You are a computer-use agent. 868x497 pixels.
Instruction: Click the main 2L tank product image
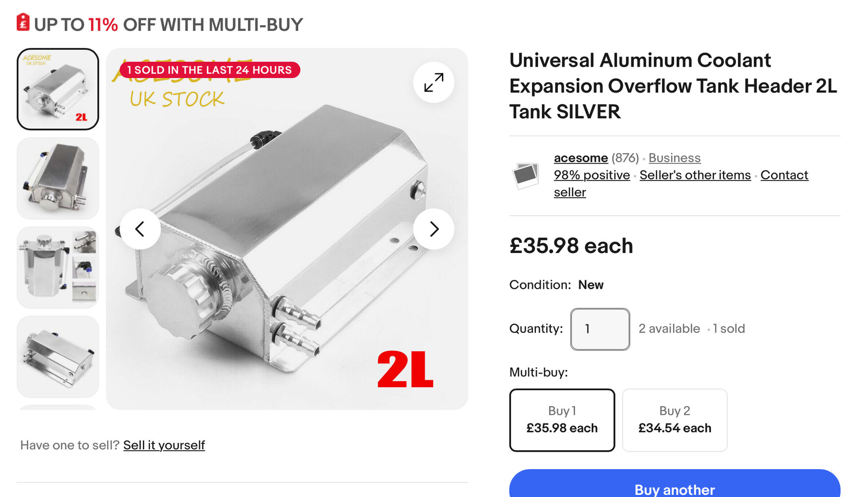pos(287,229)
